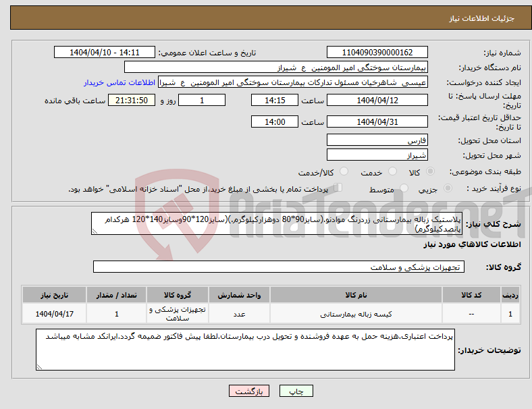Click the ردیف column header
This screenshot has height=409, width=532.
click(510, 295)
